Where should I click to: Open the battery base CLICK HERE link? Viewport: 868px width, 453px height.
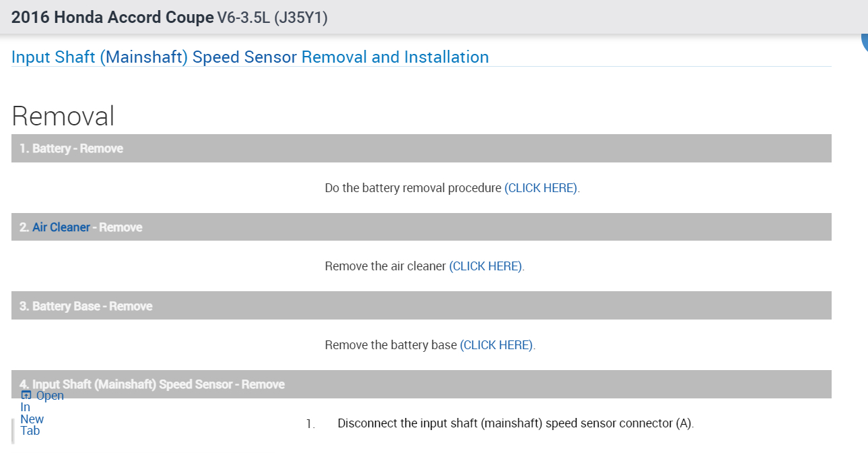496,345
